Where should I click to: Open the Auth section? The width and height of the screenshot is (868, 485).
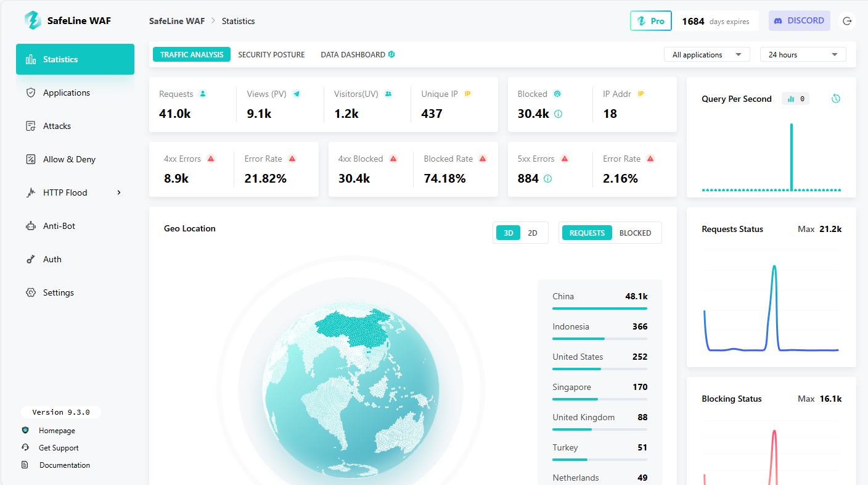(x=75, y=259)
